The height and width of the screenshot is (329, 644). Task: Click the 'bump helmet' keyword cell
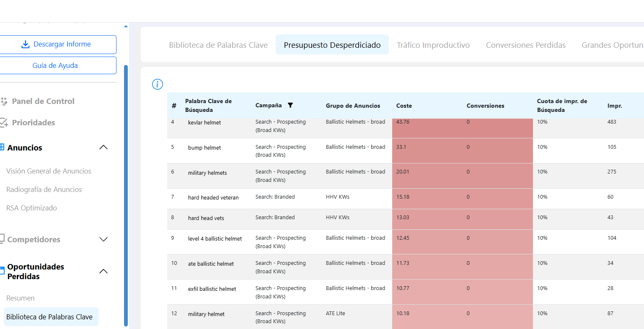coord(204,148)
